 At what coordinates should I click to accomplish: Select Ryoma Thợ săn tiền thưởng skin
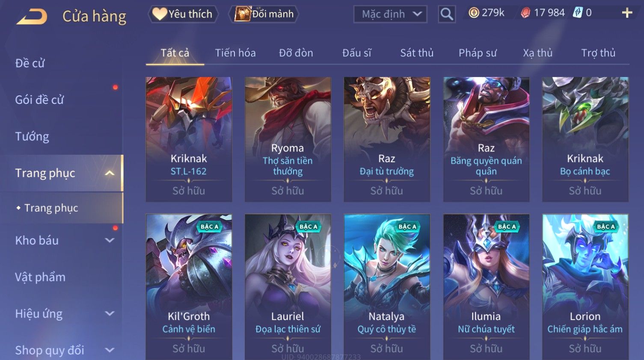coord(288,139)
